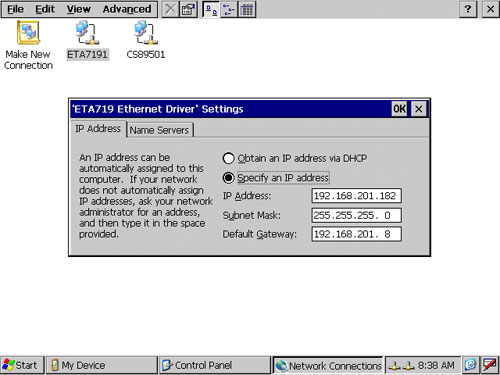500x375 pixels.
Task: Click the Subnet Mask input field
Action: click(x=356, y=215)
